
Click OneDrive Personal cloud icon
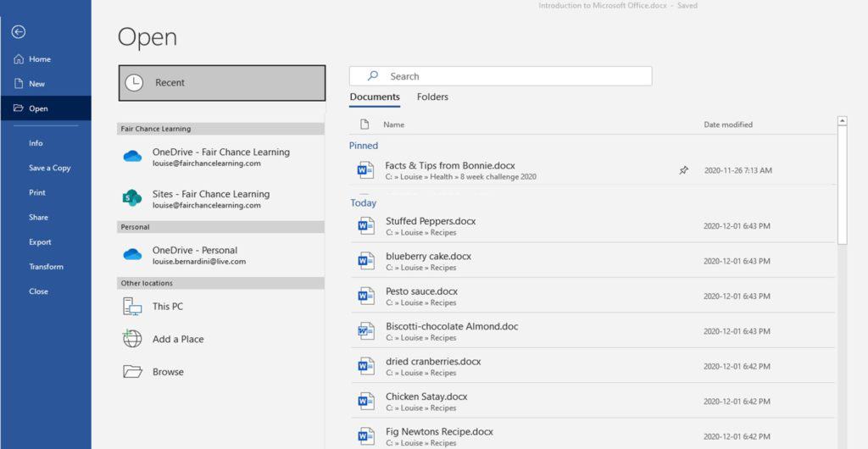coord(132,254)
